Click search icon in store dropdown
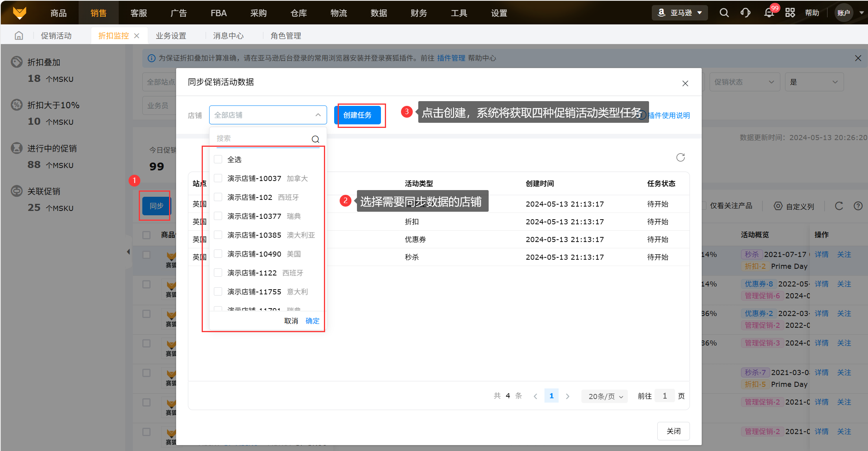Screen dimensions: 868x451 tap(315, 139)
